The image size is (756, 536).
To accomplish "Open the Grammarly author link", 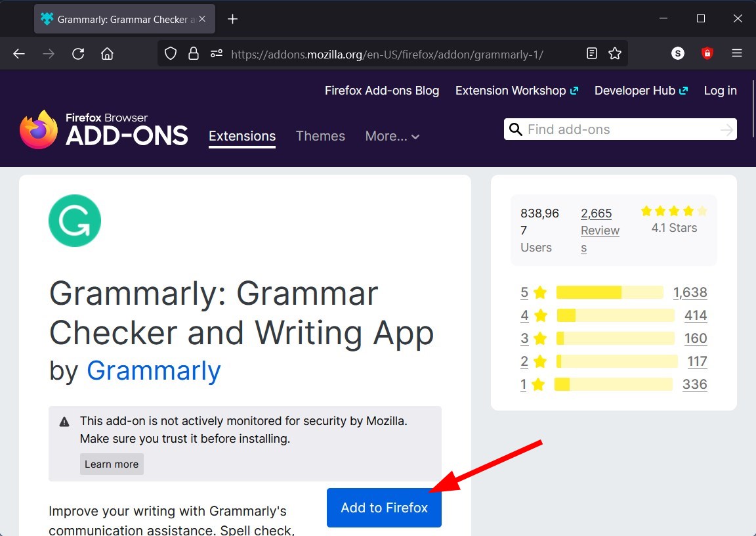I will [x=154, y=370].
